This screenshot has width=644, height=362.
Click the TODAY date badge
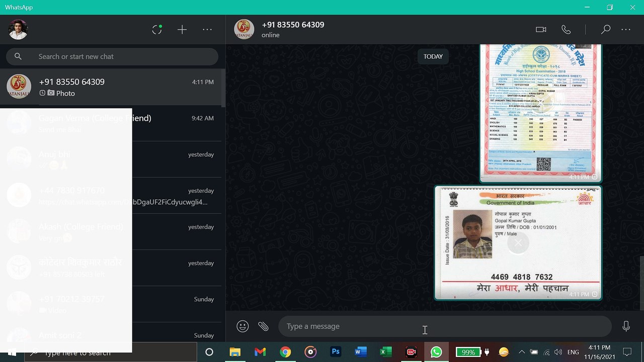click(x=433, y=56)
